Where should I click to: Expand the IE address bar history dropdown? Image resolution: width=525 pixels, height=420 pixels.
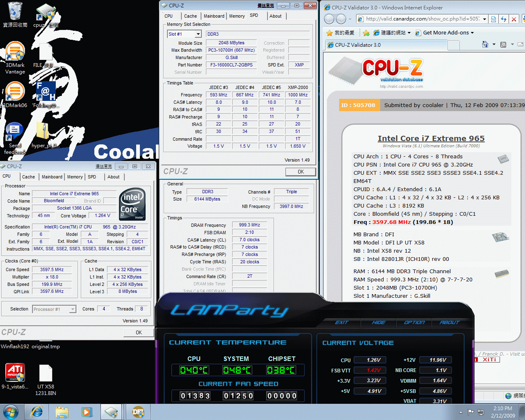pyautogui.click(x=484, y=19)
